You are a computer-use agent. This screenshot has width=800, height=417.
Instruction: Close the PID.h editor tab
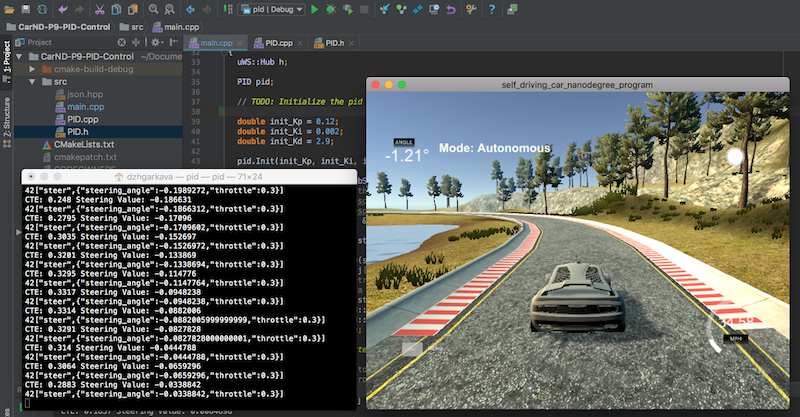coord(351,43)
